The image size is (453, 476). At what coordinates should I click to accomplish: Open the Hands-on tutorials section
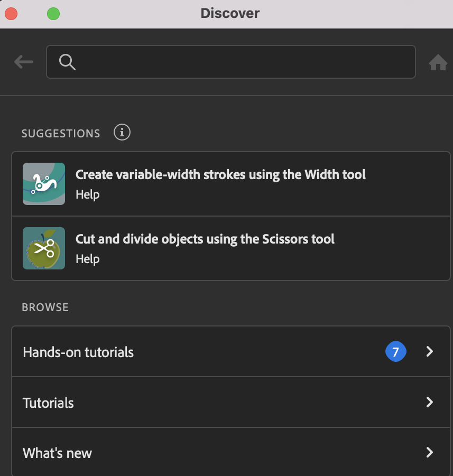point(78,352)
